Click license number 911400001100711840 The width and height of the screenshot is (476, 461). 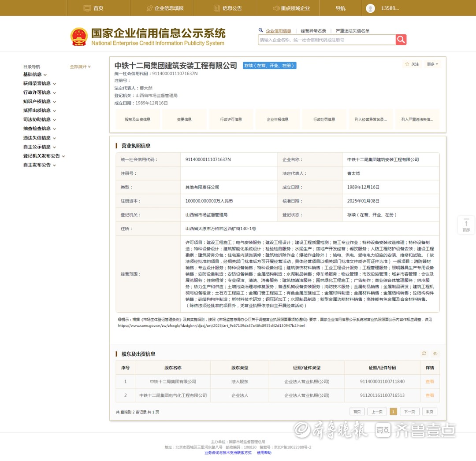pos(382,382)
